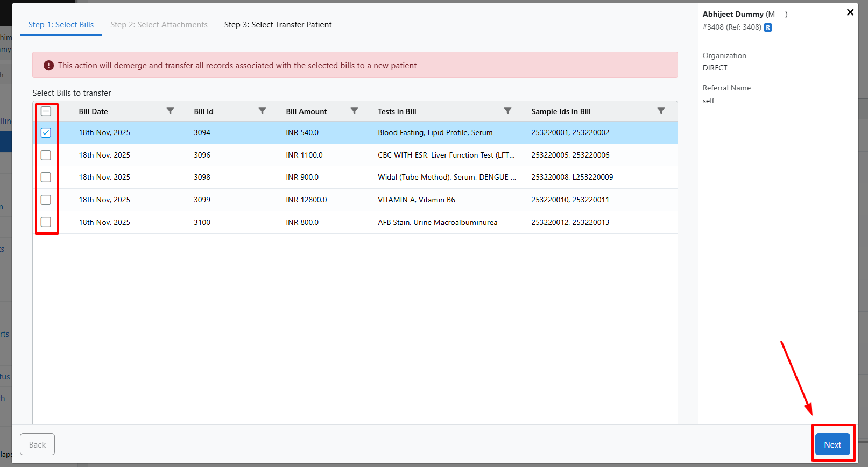Click the Sample Ids in Bill filter icon
The height and width of the screenshot is (467, 868).
pos(661,111)
